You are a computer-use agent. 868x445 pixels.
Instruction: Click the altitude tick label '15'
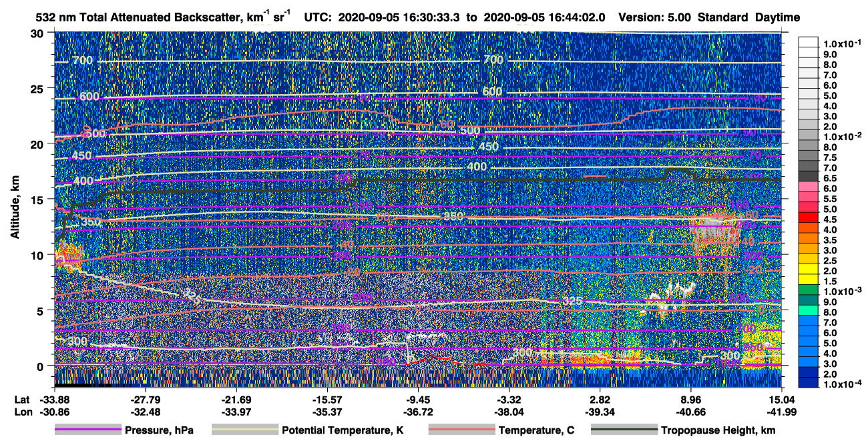[39, 199]
